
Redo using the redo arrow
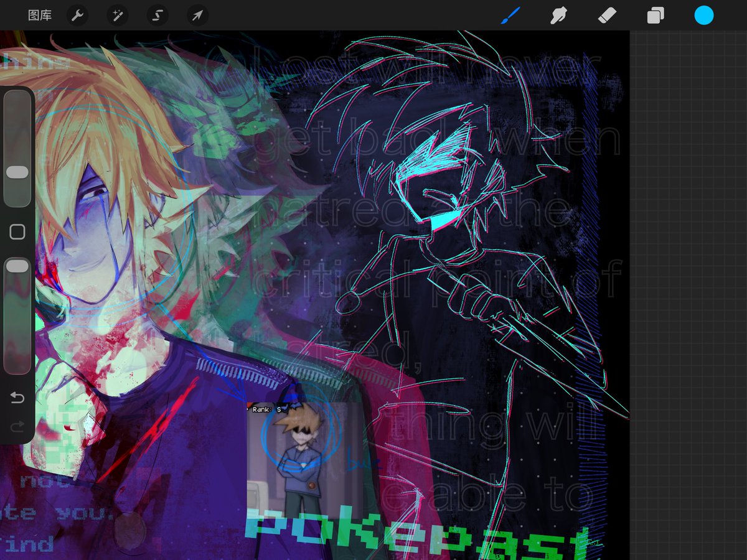[17, 426]
